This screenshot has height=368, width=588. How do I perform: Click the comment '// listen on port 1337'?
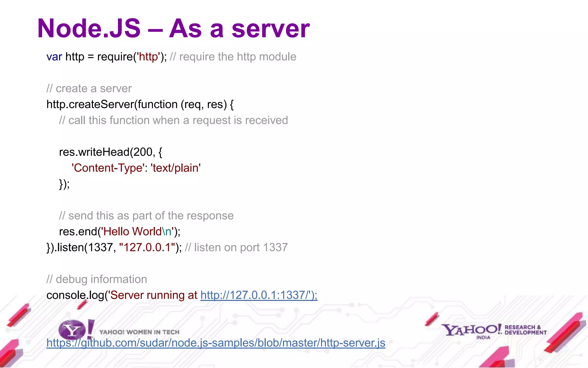click(236, 248)
